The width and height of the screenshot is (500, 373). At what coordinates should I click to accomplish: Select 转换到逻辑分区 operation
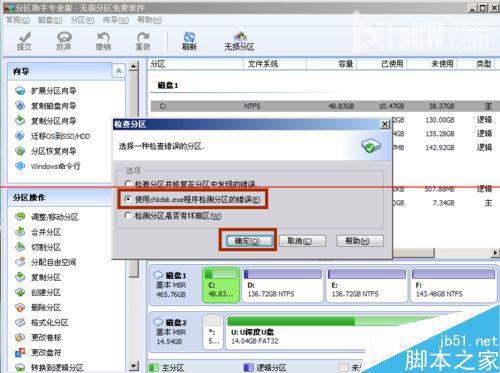point(57,367)
